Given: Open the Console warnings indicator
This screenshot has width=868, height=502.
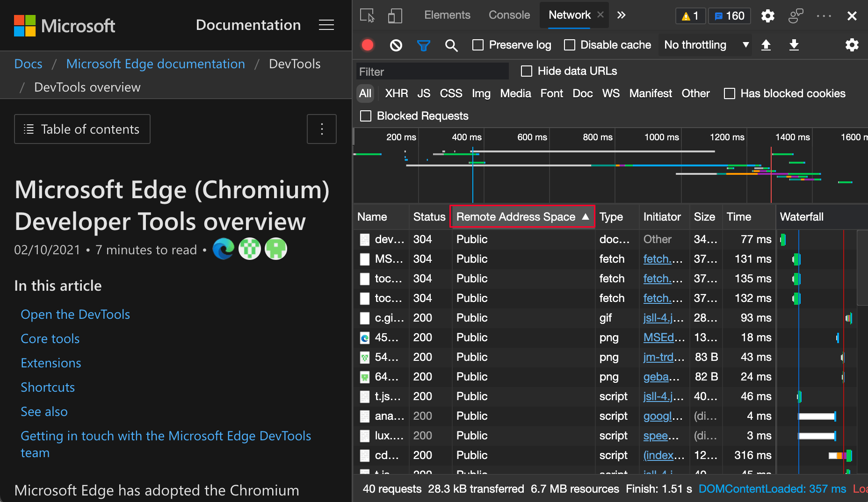Looking at the screenshot, I should pyautogui.click(x=690, y=15).
